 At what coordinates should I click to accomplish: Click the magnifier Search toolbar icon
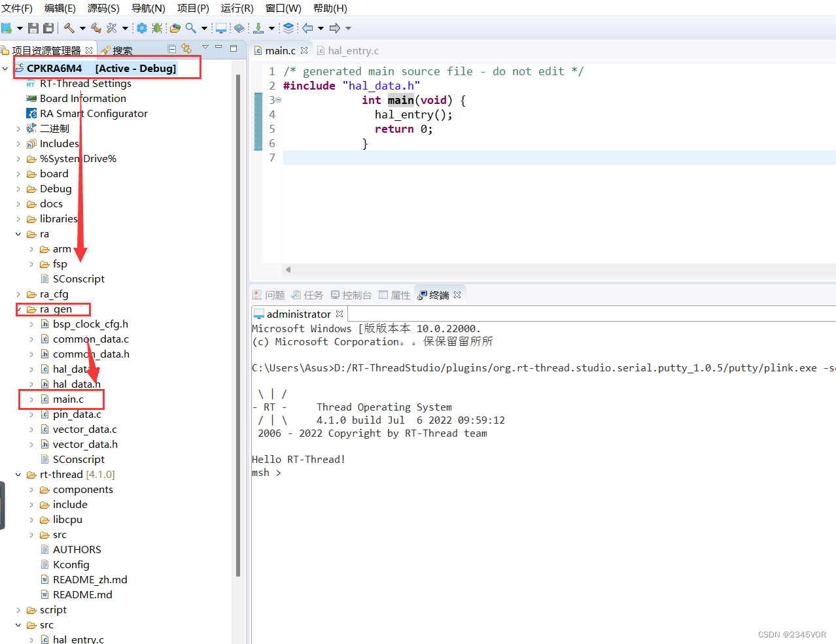[x=191, y=28]
